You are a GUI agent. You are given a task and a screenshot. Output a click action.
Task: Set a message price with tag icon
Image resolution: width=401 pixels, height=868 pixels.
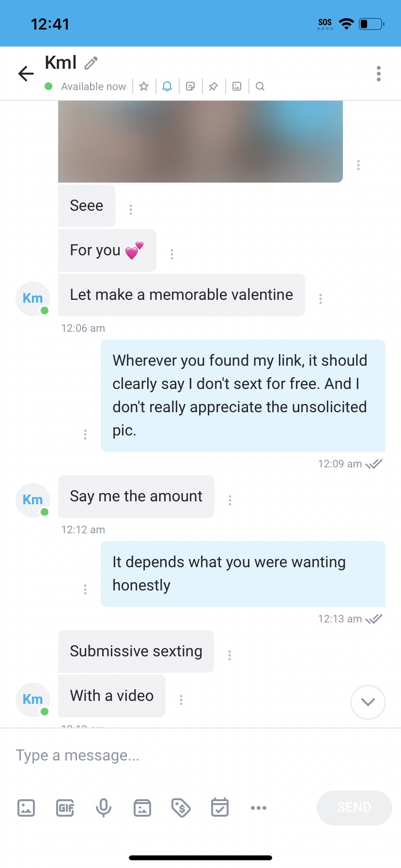[181, 808]
